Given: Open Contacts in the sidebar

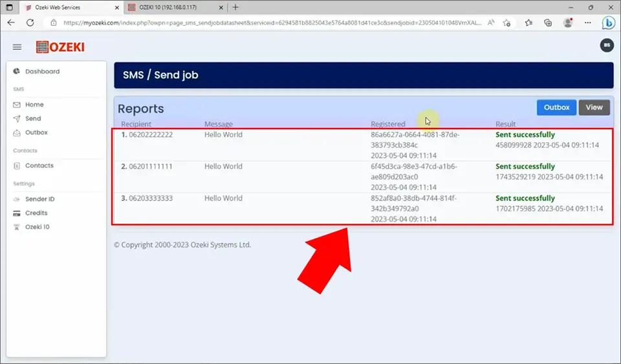Looking at the screenshot, I should tap(39, 166).
